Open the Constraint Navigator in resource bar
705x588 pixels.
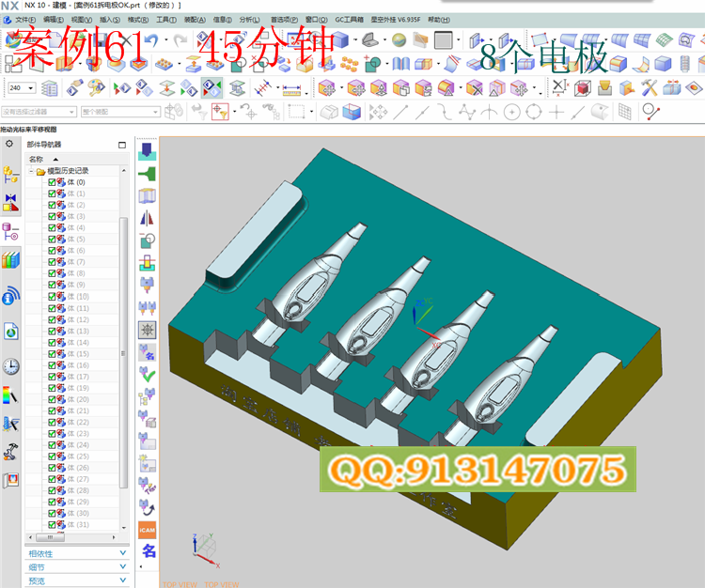(x=10, y=203)
